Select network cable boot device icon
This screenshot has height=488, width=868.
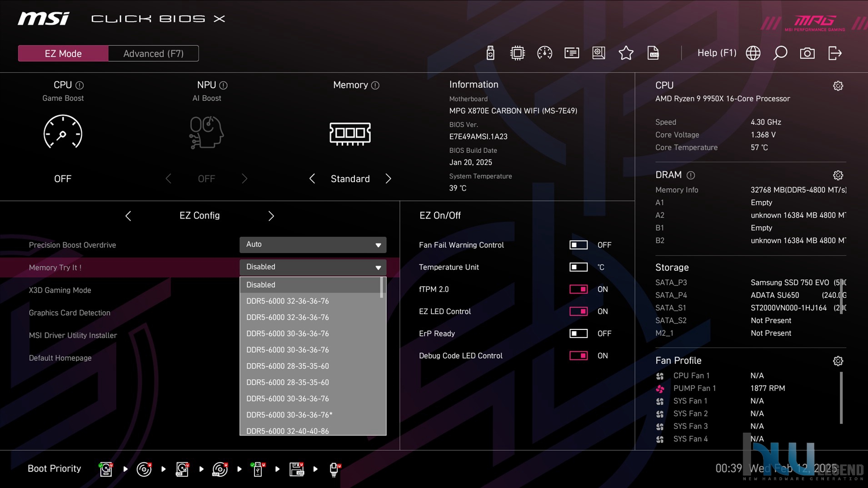coord(334,469)
